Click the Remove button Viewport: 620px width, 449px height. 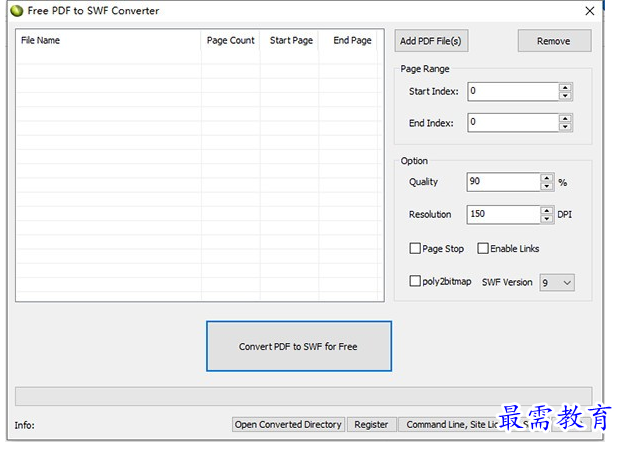coord(554,41)
